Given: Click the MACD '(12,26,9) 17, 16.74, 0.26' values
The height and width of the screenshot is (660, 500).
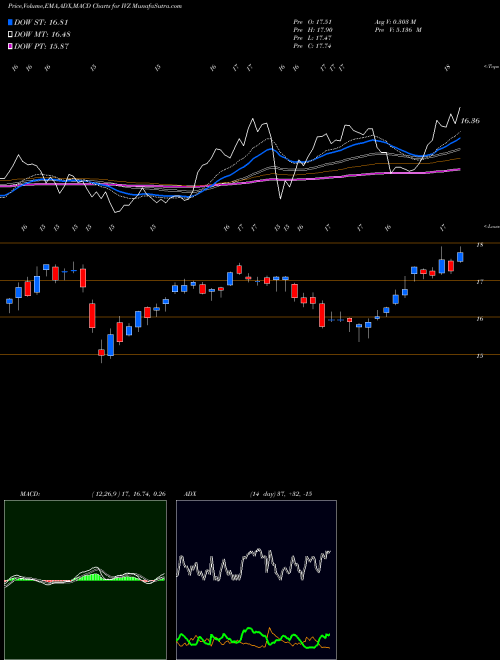Looking at the screenshot, I should 128,494.
